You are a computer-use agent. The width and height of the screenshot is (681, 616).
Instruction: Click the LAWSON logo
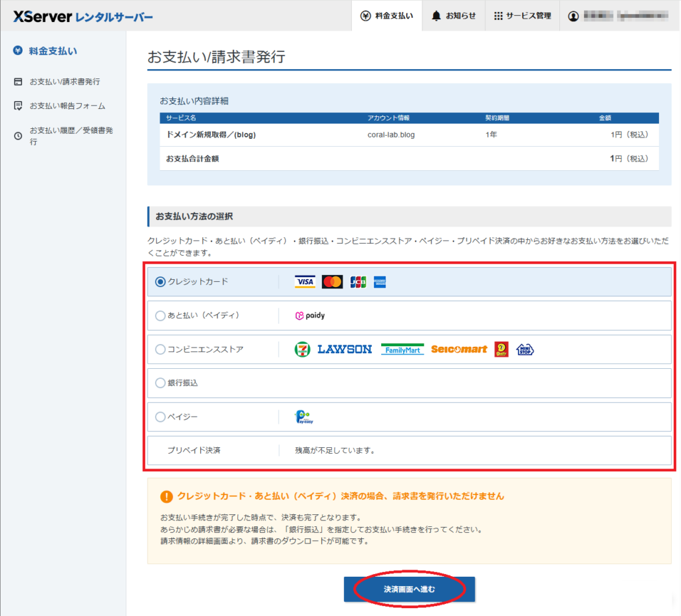coord(344,350)
